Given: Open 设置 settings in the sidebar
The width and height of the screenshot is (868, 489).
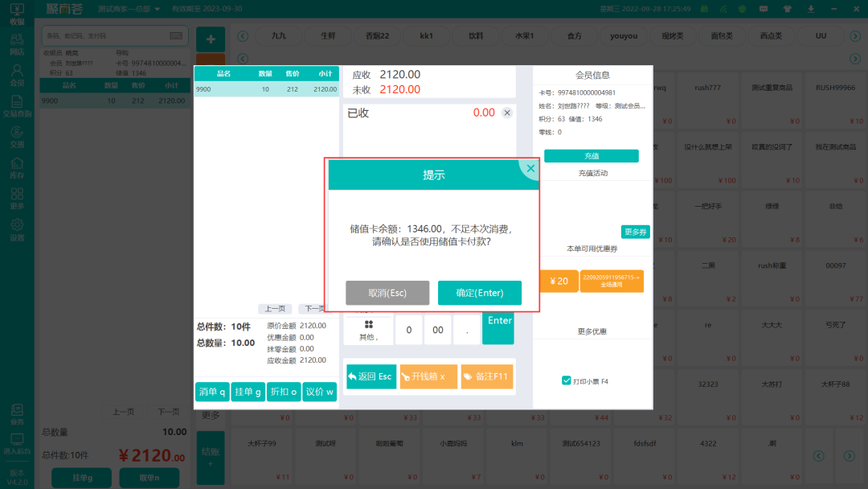Looking at the screenshot, I should (x=17, y=230).
